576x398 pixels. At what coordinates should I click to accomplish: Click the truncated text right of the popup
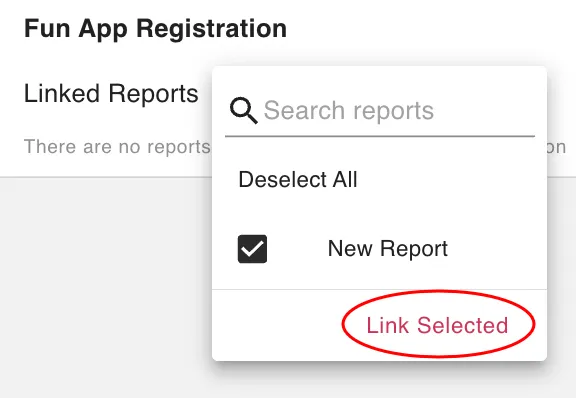[x=557, y=147]
